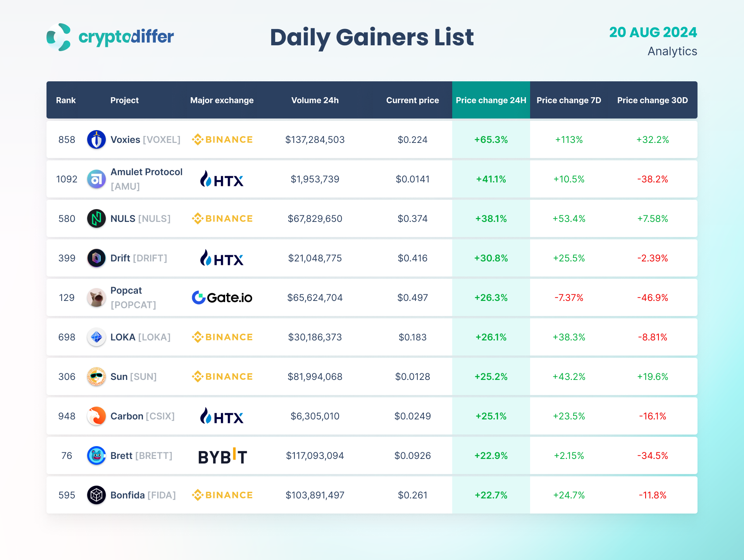This screenshot has width=744, height=560.
Task: Click the Voxies coin icon
Action: 96,139
